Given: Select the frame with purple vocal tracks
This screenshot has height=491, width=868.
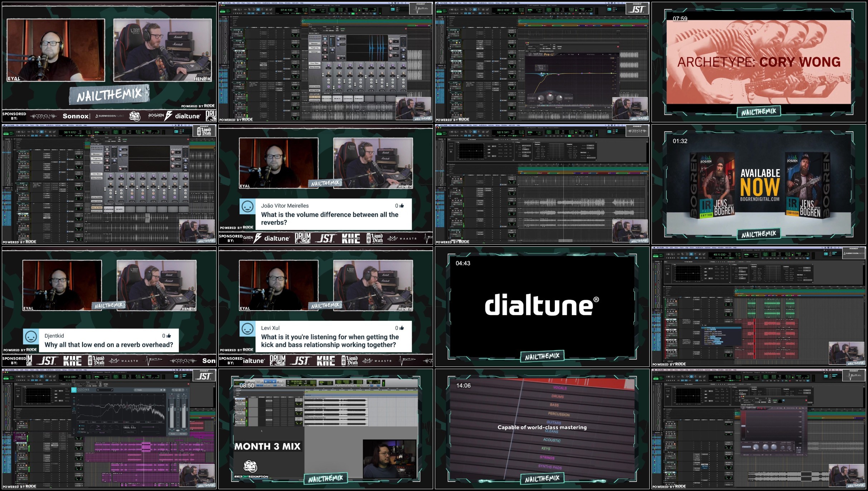Looking at the screenshot, I should click(109, 429).
